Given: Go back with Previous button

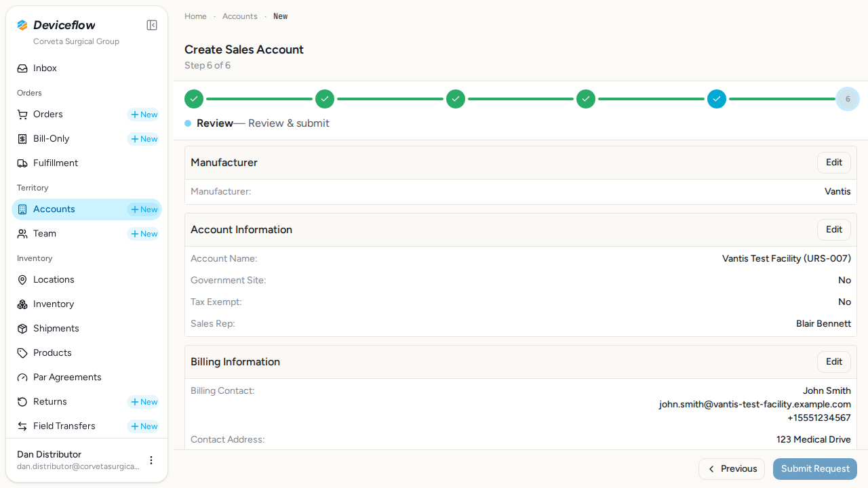Looking at the screenshot, I should pos(732,469).
